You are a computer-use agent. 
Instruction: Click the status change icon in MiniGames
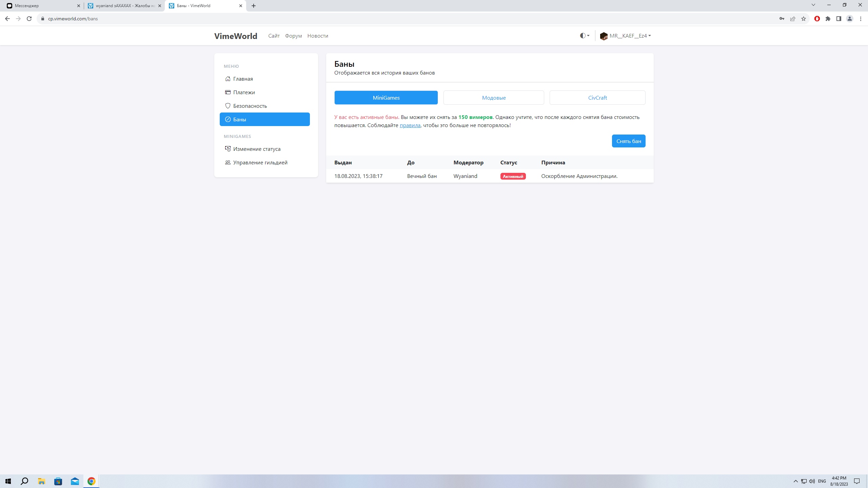pos(228,149)
